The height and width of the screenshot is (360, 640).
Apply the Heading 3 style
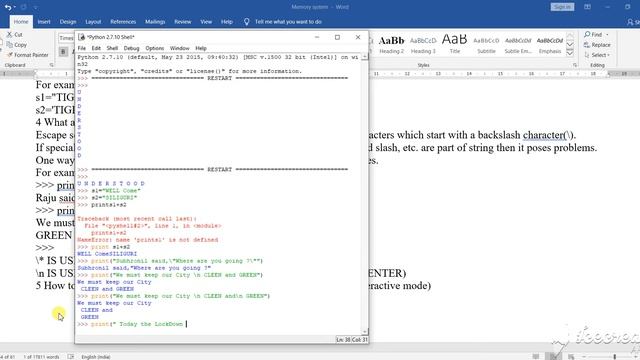click(423, 45)
